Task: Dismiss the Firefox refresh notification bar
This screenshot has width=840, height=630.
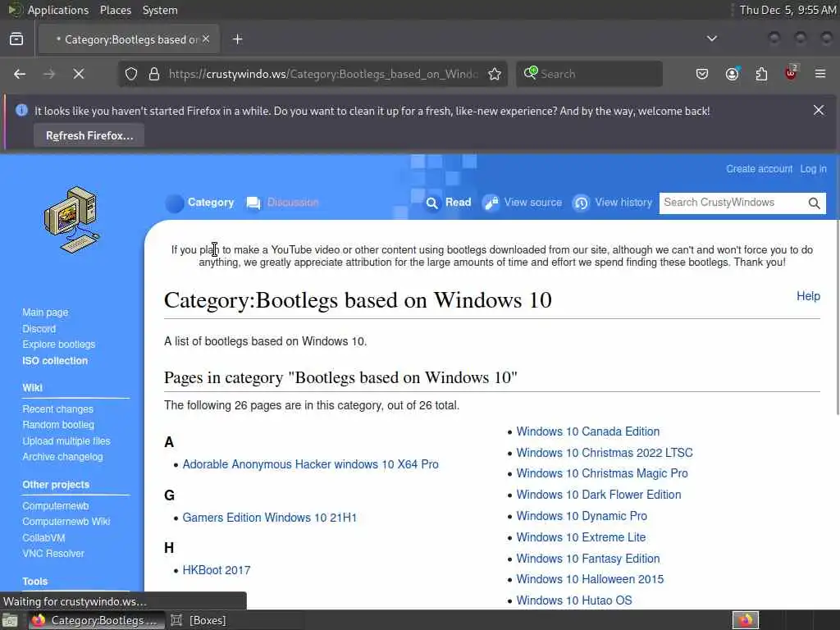Action: tap(819, 111)
